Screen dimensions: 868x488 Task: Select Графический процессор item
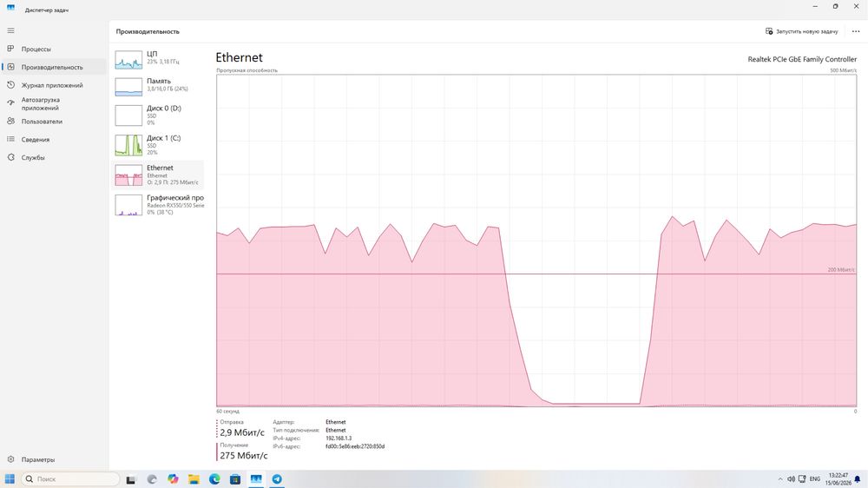(x=158, y=205)
